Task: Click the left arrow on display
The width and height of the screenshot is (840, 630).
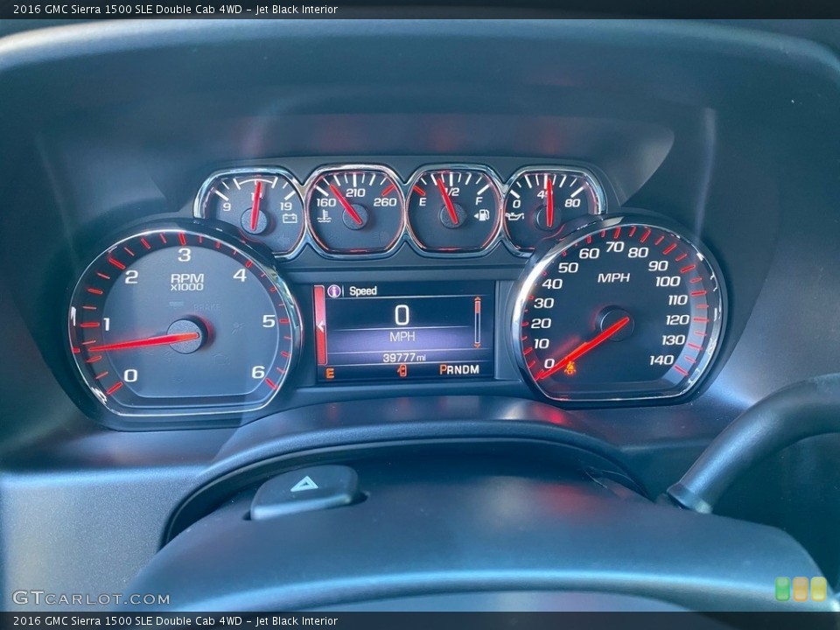Action: [x=320, y=325]
